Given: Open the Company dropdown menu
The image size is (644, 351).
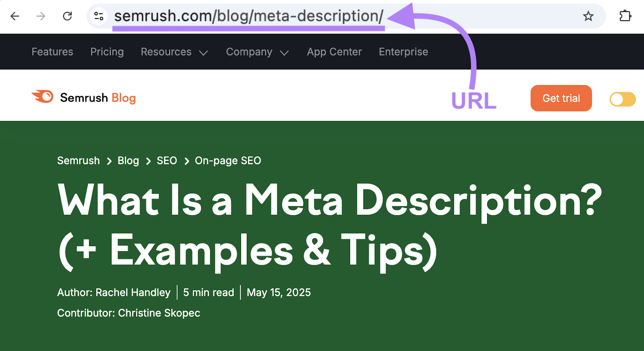Looking at the screenshot, I should pos(257,52).
